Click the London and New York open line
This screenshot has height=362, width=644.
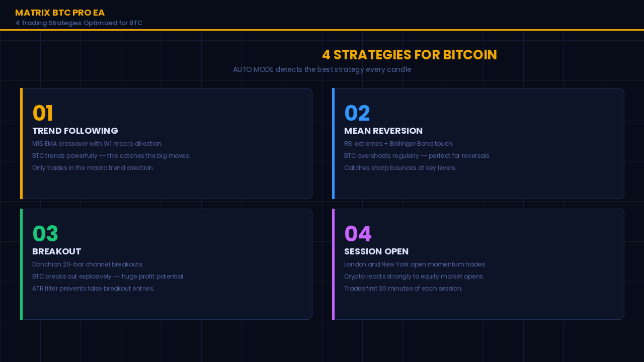point(415,264)
